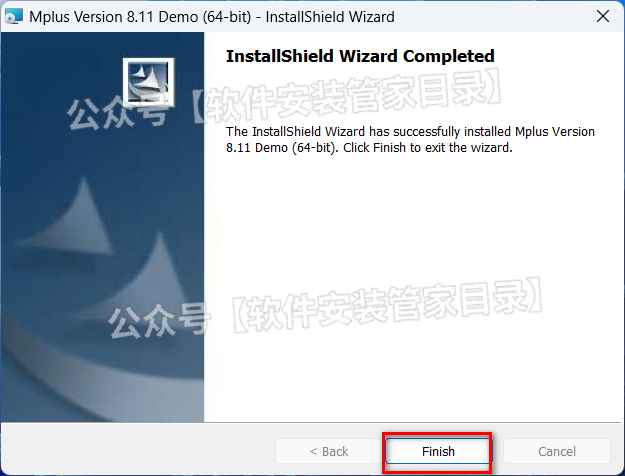Click the 'Click Finish to exit the wizard' sentence
This screenshot has height=476, width=625.
click(x=428, y=148)
